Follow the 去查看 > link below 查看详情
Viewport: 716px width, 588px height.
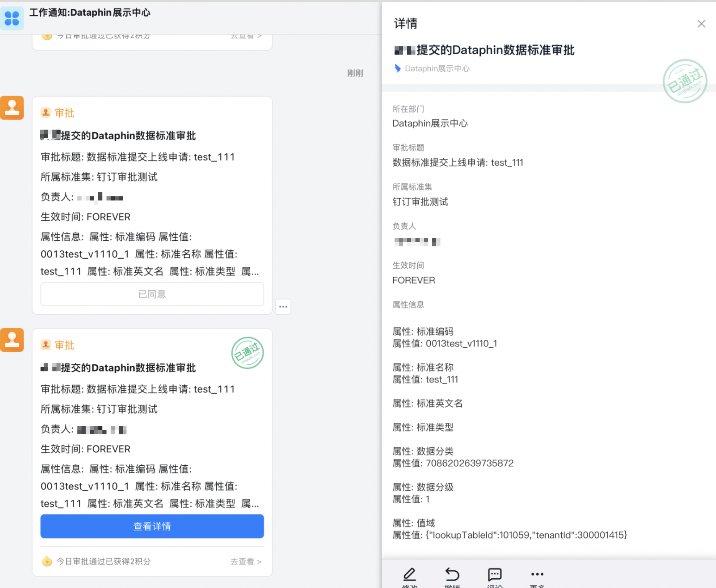tap(246, 562)
